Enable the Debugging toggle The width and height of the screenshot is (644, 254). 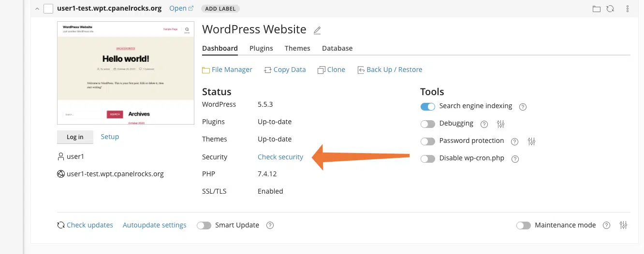point(428,124)
